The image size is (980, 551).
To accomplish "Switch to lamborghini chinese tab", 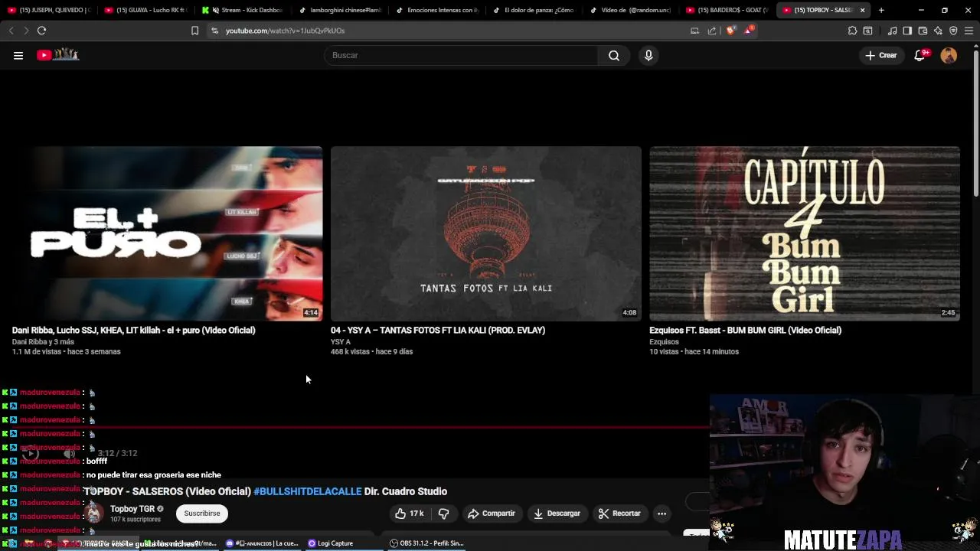I will pyautogui.click(x=341, y=10).
